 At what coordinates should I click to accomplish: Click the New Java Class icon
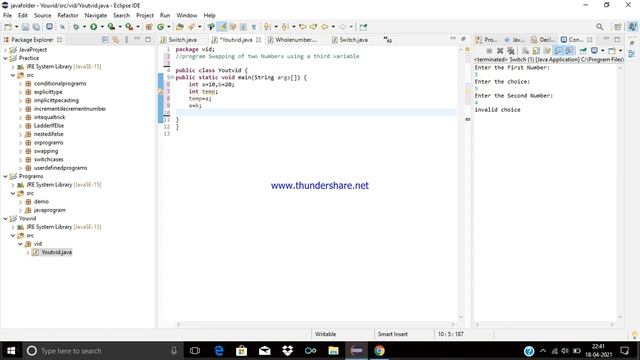(160, 27)
